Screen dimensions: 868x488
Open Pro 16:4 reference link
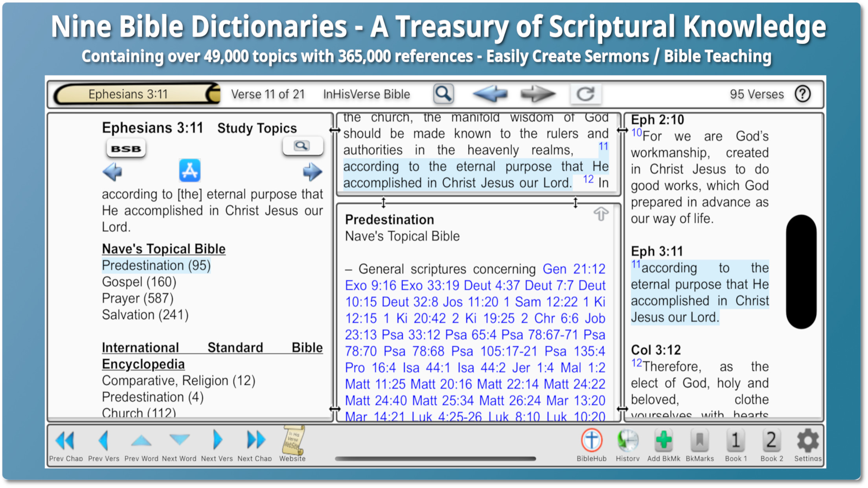tap(370, 368)
